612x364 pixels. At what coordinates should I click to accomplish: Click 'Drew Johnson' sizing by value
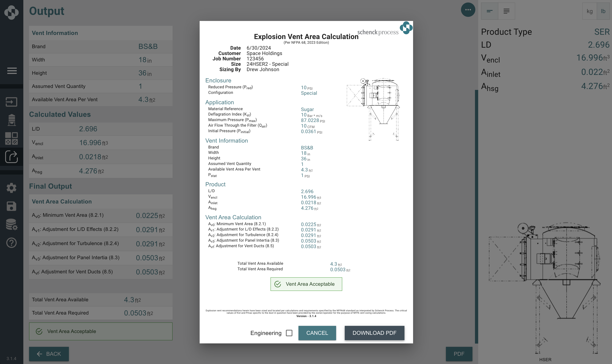coord(263,70)
